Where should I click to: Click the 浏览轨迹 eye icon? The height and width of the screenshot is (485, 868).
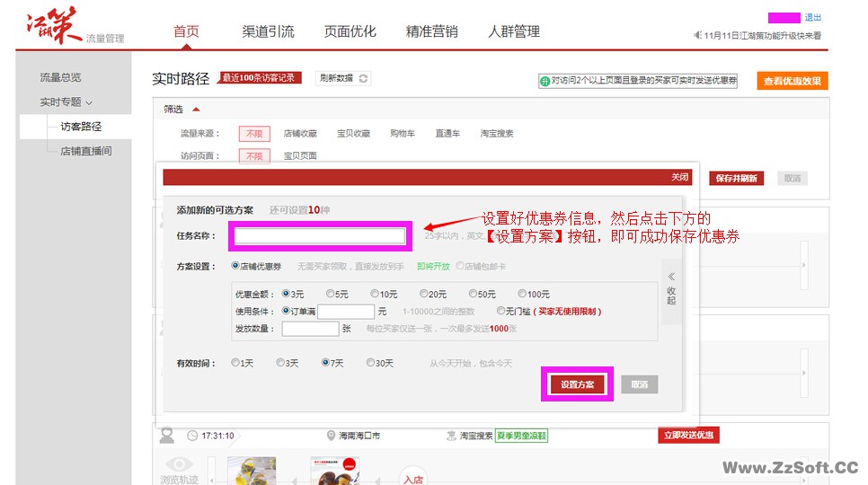[180, 464]
